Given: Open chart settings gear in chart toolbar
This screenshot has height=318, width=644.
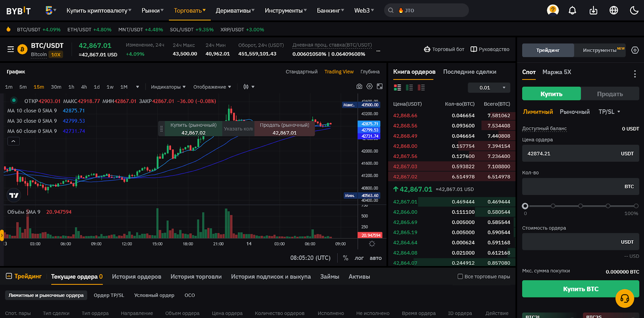Looking at the screenshot, I should tap(369, 86).
